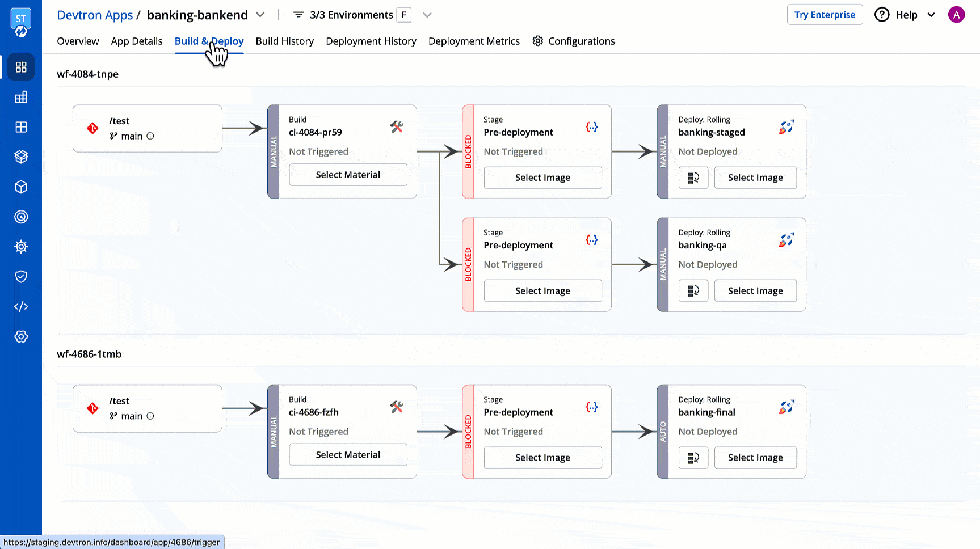Click the user avatar profile icon

click(956, 15)
